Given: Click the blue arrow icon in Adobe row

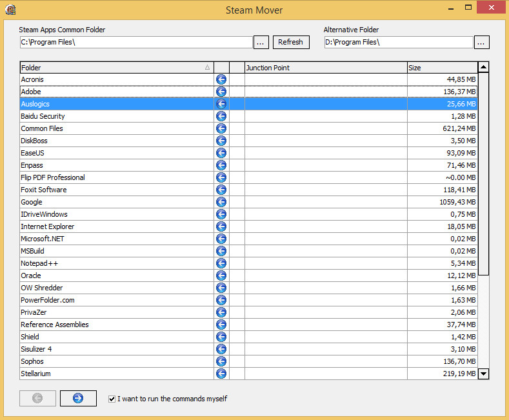Looking at the screenshot, I should [221, 92].
